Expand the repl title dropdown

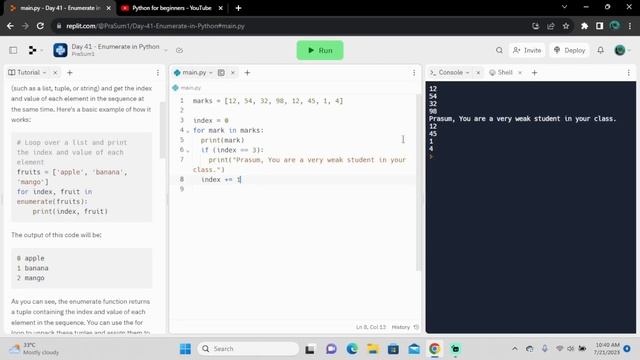pos(166,50)
